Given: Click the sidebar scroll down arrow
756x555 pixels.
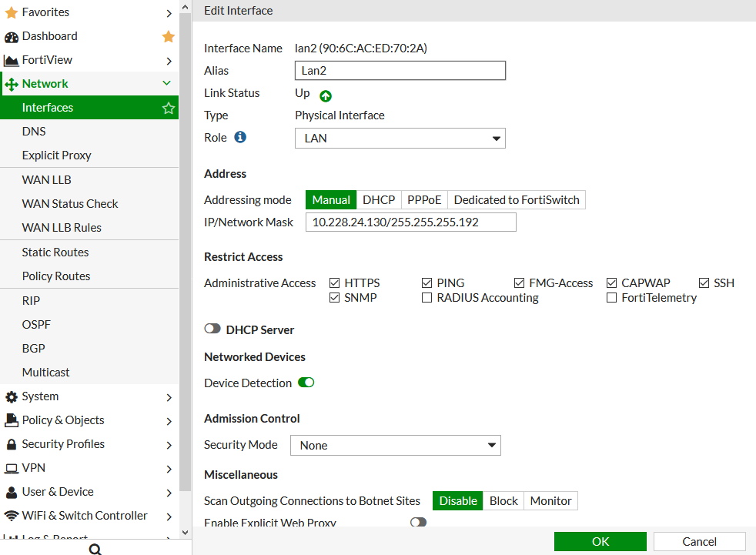Looking at the screenshot, I should (x=185, y=533).
